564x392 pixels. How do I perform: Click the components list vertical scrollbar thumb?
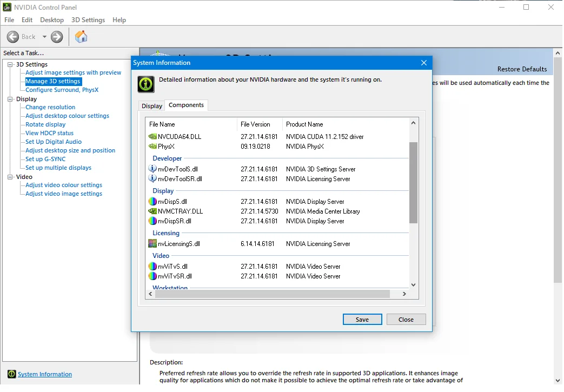tap(413, 183)
